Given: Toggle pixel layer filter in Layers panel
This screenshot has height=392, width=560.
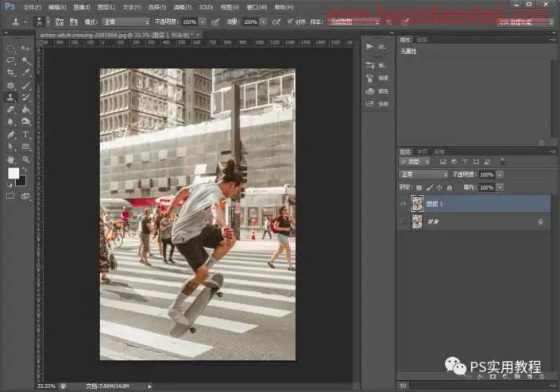Looking at the screenshot, I should [443, 162].
